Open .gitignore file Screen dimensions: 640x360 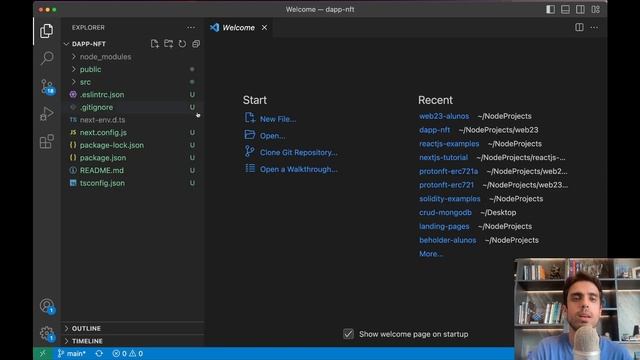pos(96,107)
